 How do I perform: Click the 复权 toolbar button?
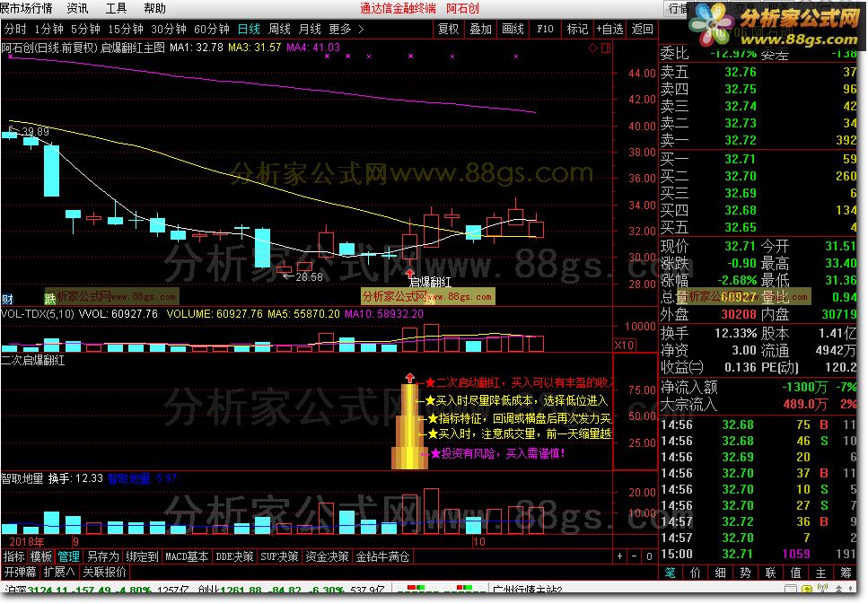[x=449, y=29]
